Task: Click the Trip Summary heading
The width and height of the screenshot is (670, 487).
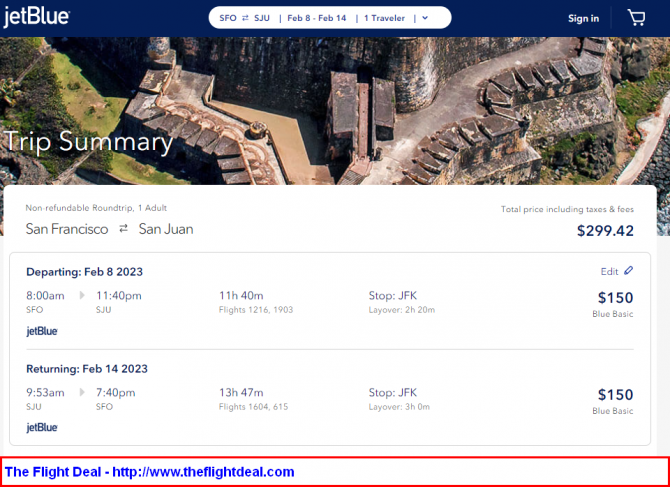Action: coord(88,142)
